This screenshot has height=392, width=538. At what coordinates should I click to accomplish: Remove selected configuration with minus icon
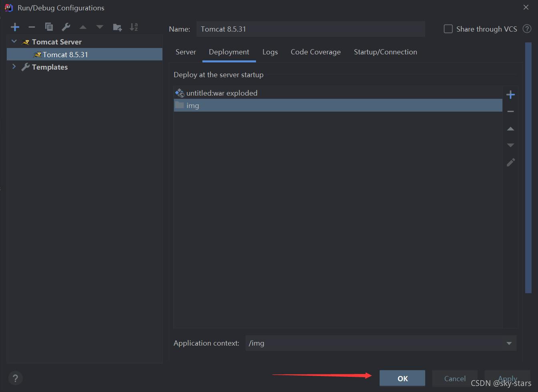pos(32,27)
